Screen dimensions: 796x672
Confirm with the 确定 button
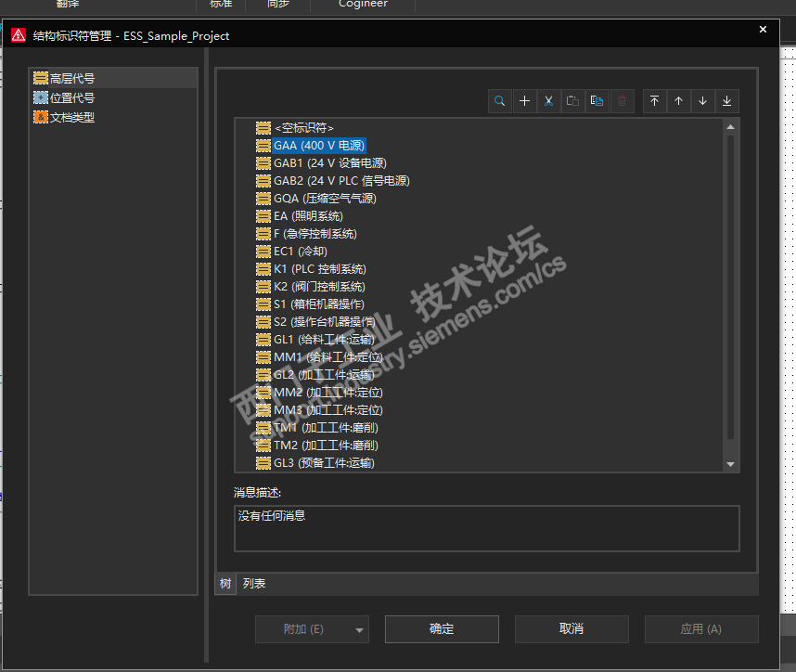point(442,629)
